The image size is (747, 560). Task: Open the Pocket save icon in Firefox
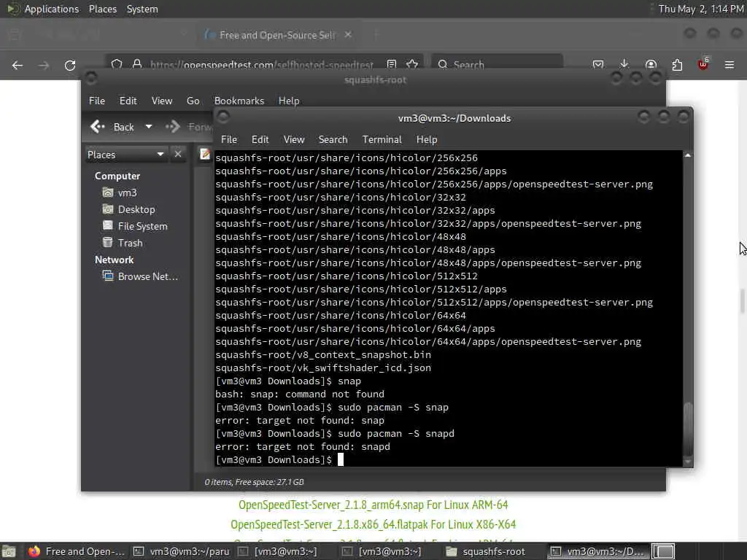(x=598, y=64)
